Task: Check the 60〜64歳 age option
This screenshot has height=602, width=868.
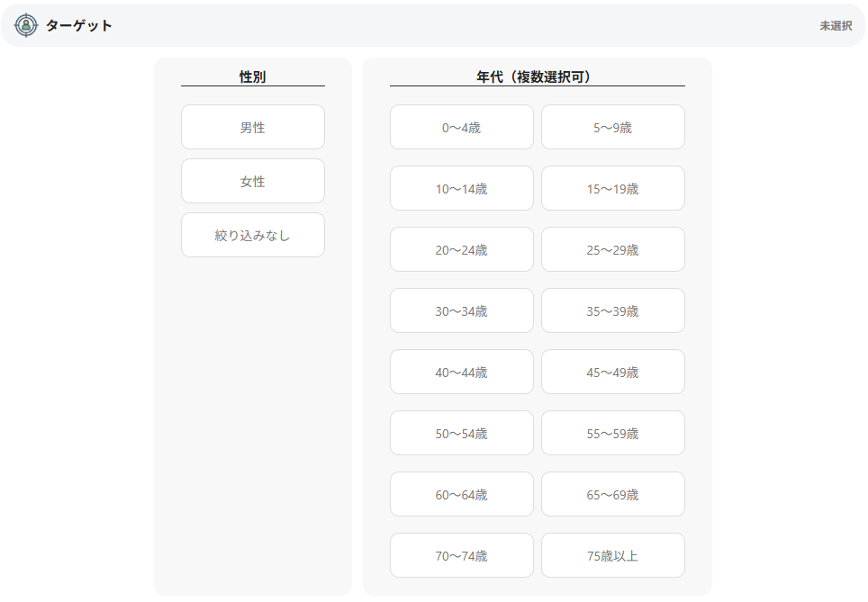Action: point(461,494)
